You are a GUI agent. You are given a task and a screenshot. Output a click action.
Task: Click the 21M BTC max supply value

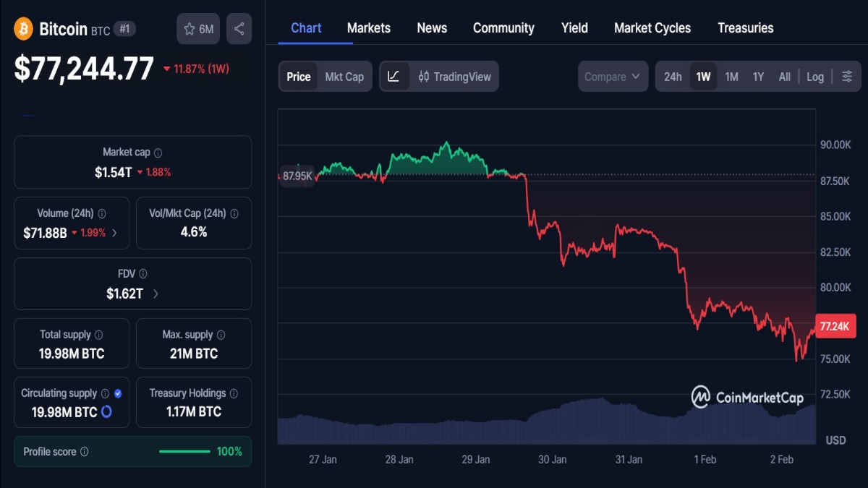coord(194,354)
